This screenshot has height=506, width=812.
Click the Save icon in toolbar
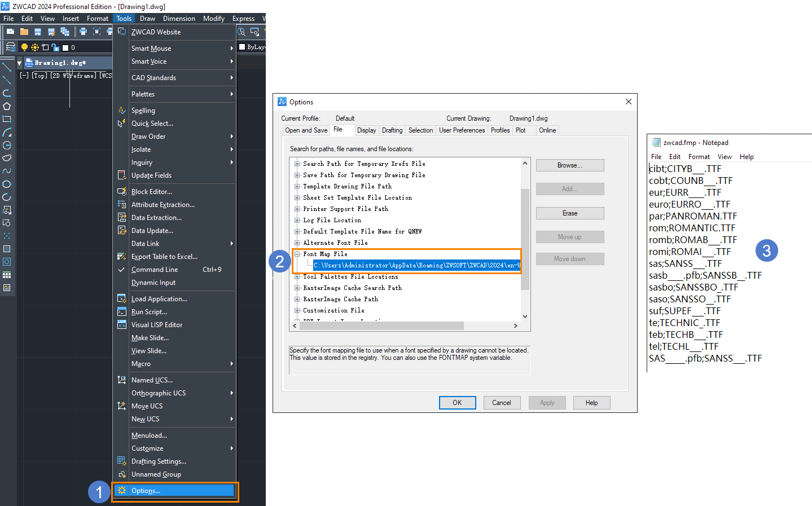point(38,32)
